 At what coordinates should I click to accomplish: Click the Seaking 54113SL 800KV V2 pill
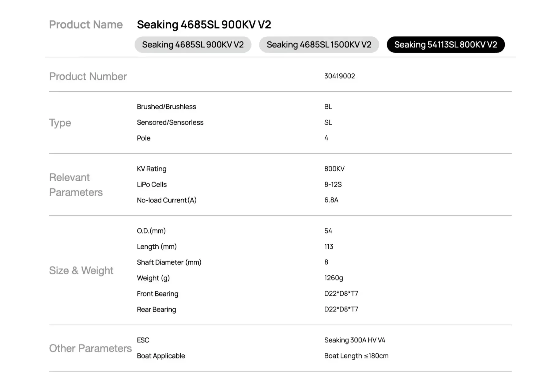click(x=445, y=45)
